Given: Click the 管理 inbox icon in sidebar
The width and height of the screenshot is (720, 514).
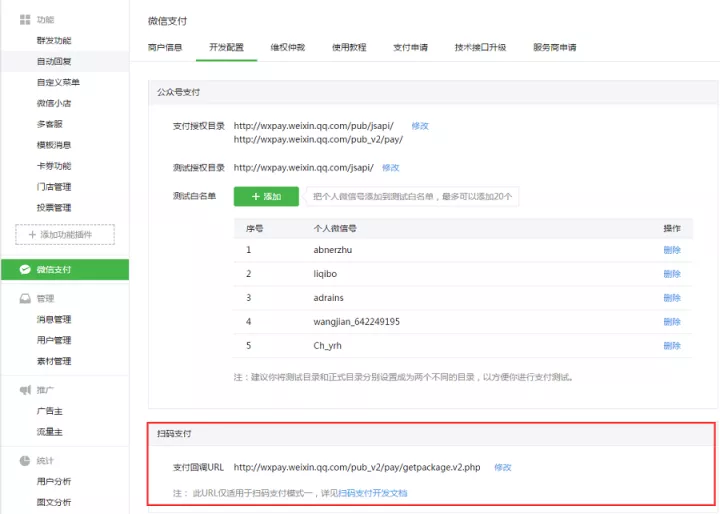Looking at the screenshot, I should pyautogui.click(x=25, y=299).
